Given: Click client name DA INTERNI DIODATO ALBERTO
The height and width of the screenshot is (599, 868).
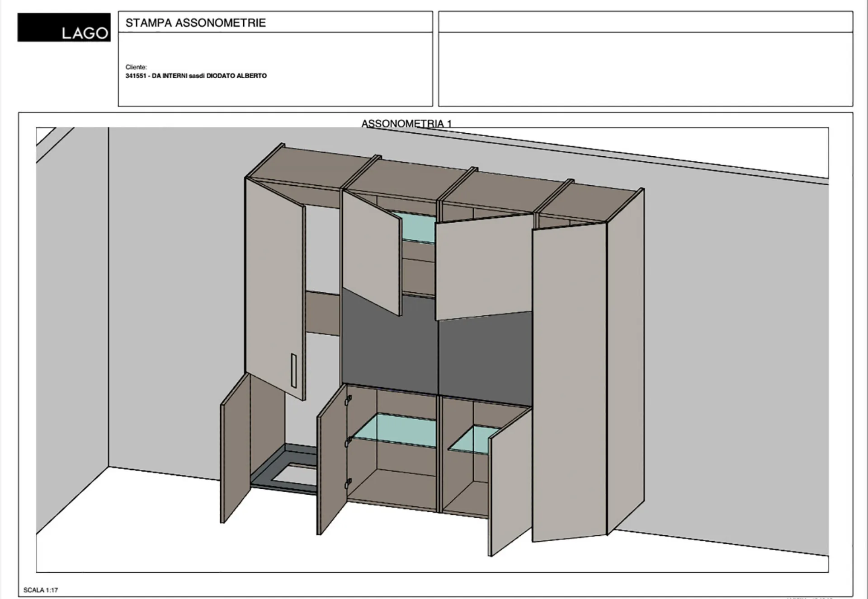Looking at the screenshot, I should point(196,76).
